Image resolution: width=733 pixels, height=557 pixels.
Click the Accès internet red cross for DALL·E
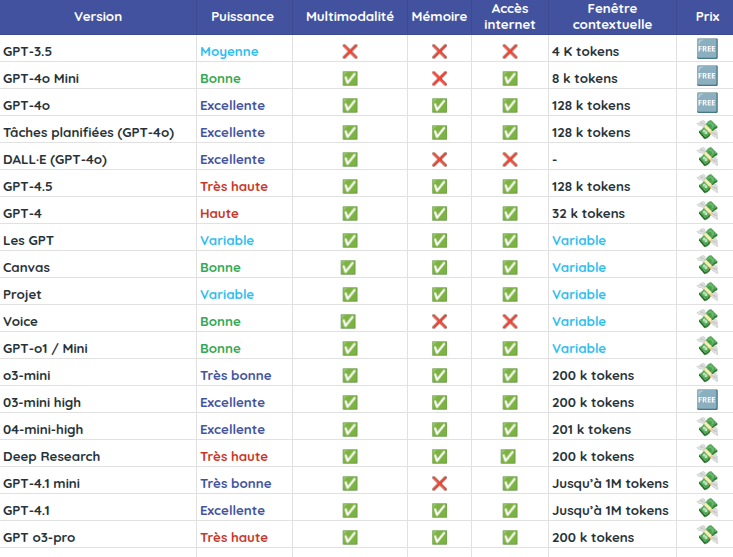(510, 159)
